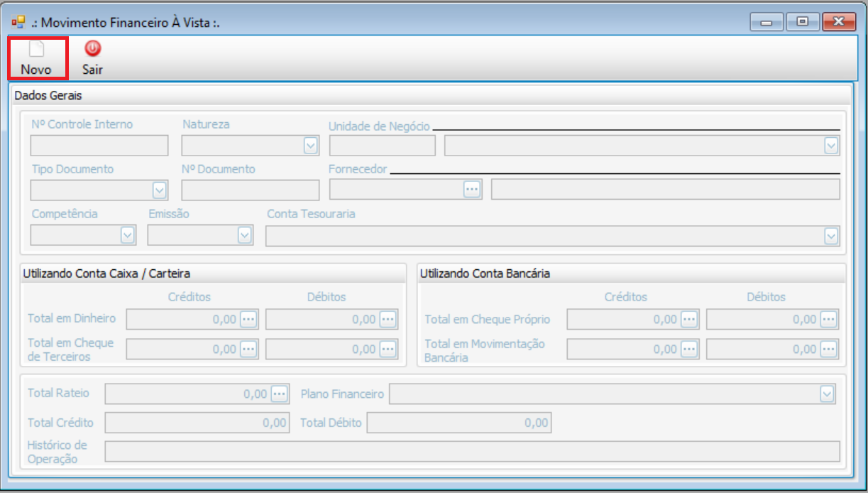Expand the Plano Financeiro dropdown
Screen dimensions: 868x493
[x=828, y=394]
